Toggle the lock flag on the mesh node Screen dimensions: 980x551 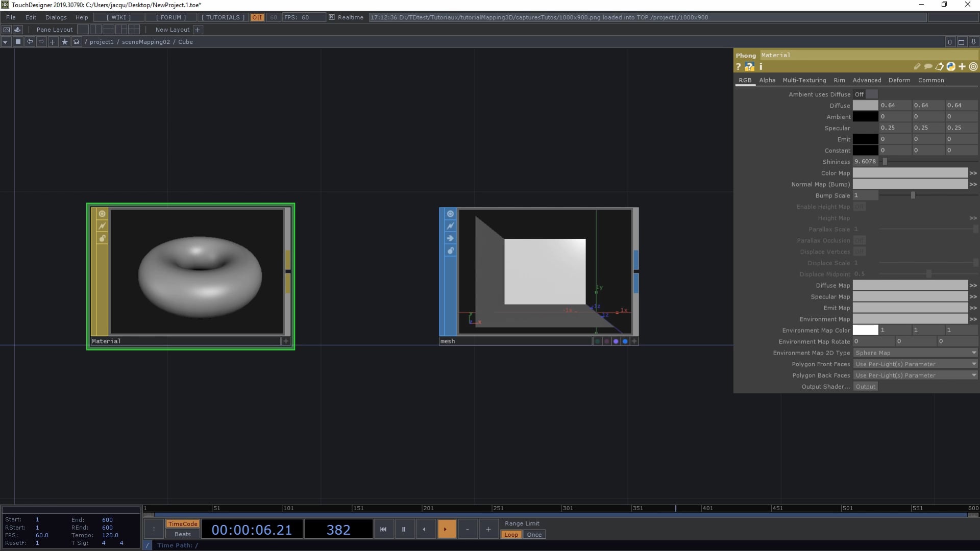click(450, 251)
